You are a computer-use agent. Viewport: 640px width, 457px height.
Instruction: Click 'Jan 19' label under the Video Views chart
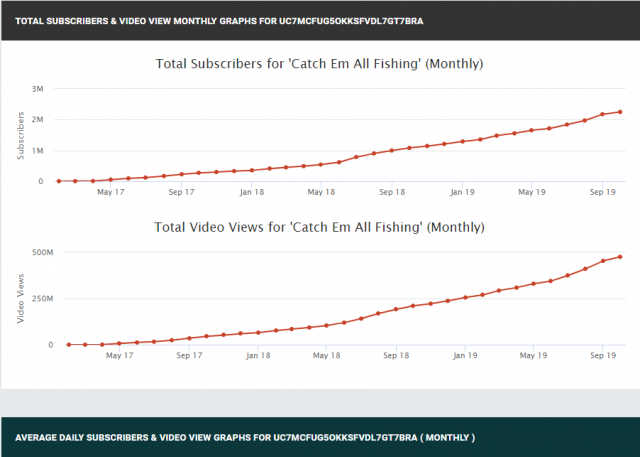click(465, 355)
